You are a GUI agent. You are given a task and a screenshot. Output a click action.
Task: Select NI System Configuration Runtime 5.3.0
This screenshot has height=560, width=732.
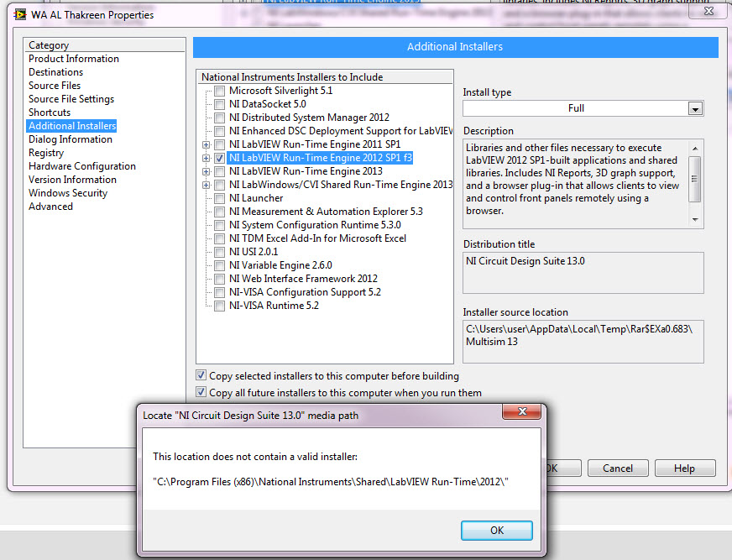point(315,226)
